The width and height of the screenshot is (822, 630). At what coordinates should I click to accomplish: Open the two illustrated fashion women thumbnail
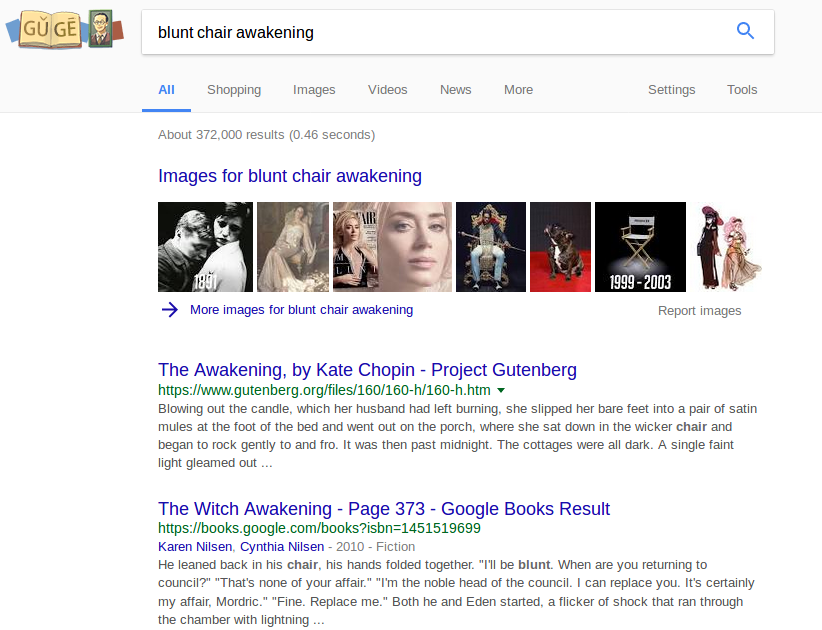(728, 247)
